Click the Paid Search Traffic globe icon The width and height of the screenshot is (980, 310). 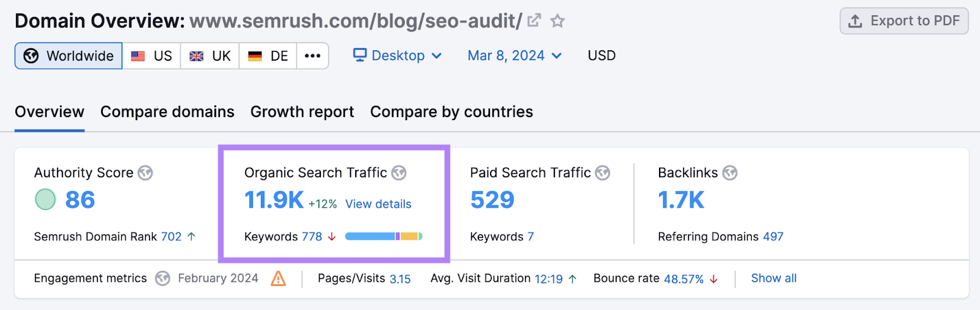[603, 173]
